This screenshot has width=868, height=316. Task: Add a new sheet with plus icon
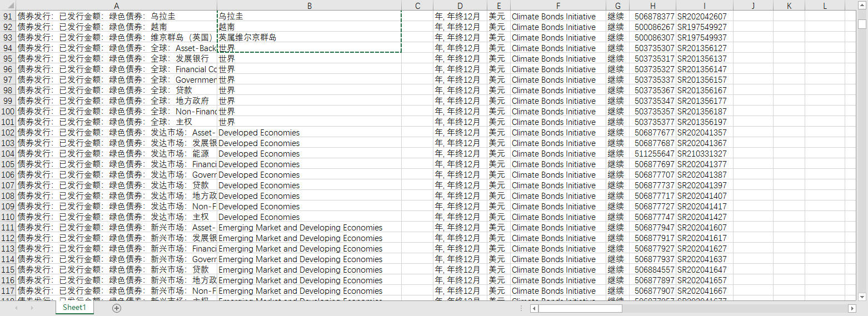coord(116,308)
